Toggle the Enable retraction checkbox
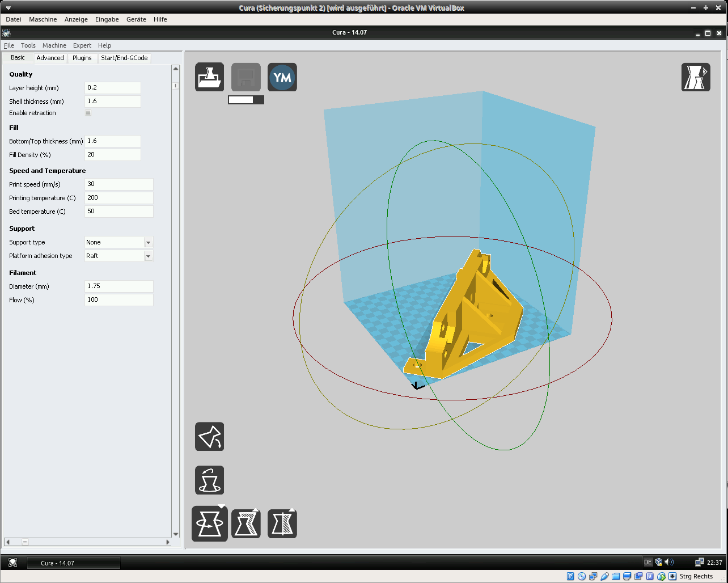This screenshot has height=583, width=728. pos(88,113)
